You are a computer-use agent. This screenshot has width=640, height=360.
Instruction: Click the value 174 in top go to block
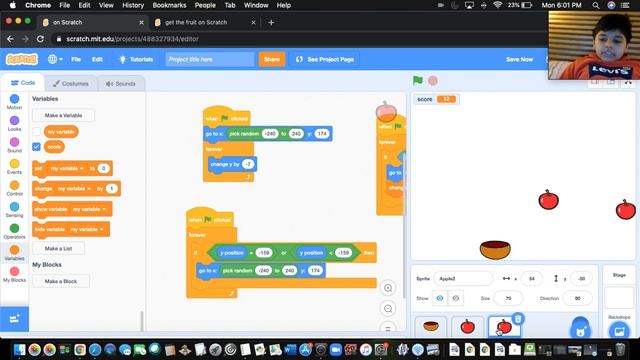pos(322,133)
